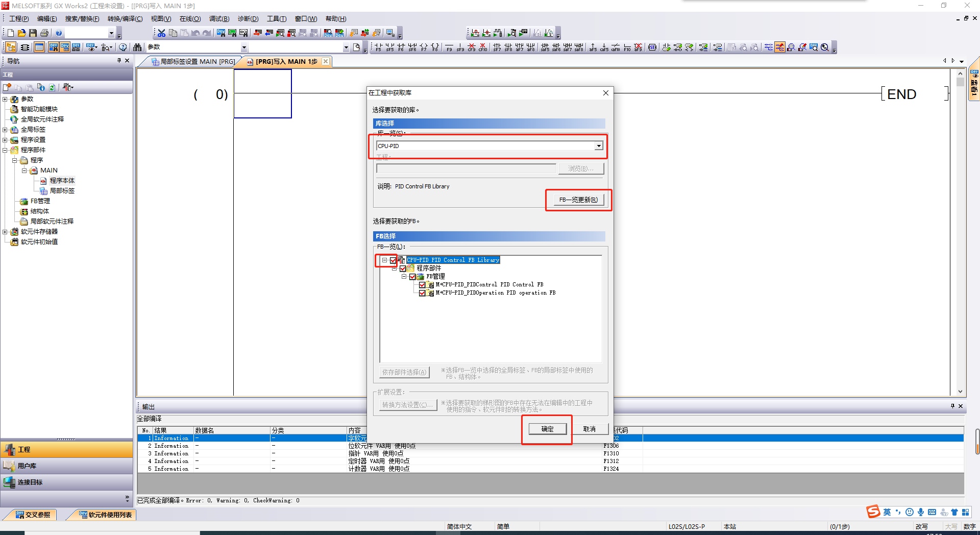Viewport: 980px width, 535px height.
Task: Click the Save project icon
Action: tap(33, 33)
